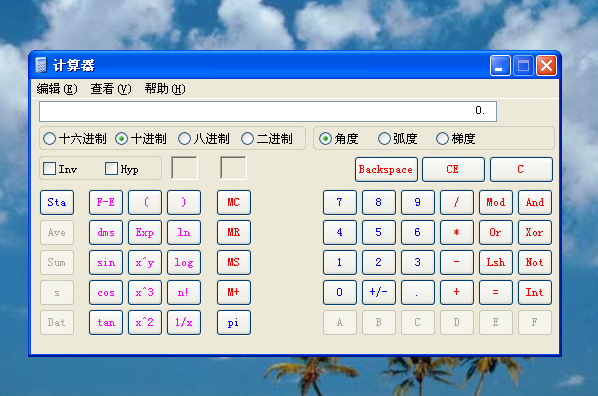Select the 二进制 binary radio button
Screen dimensions: 598x396
[x=248, y=138]
